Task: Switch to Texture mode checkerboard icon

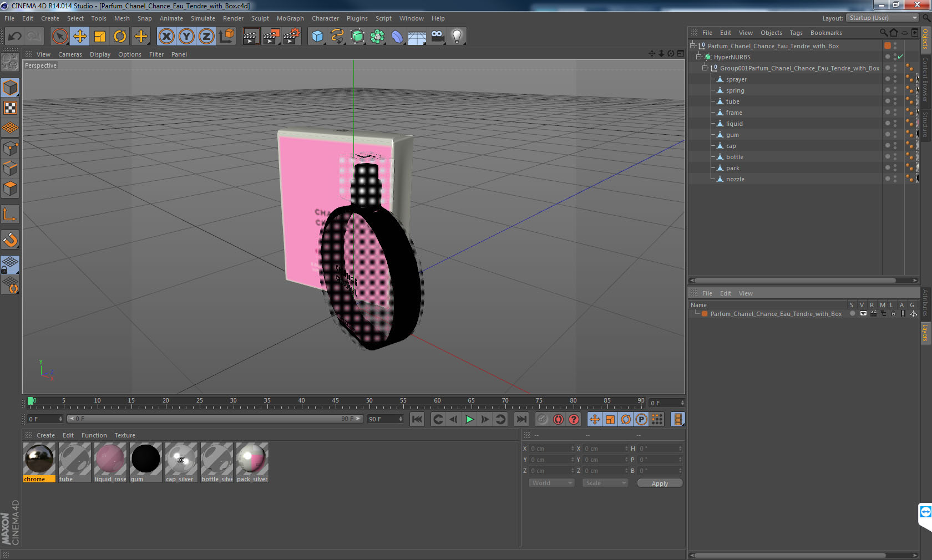Action: pyautogui.click(x=10, y=108)
